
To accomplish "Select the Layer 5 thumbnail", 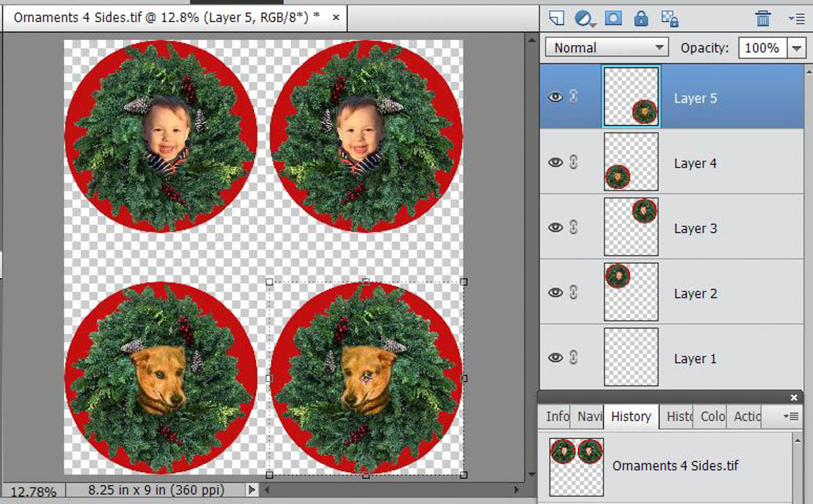I will (x=631, y=96).
